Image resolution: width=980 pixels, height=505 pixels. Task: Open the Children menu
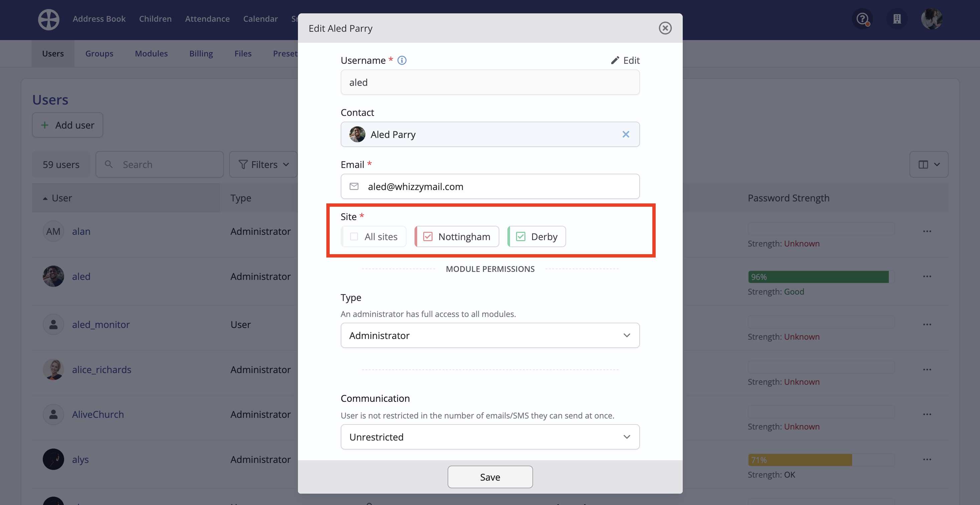[155, 19]
